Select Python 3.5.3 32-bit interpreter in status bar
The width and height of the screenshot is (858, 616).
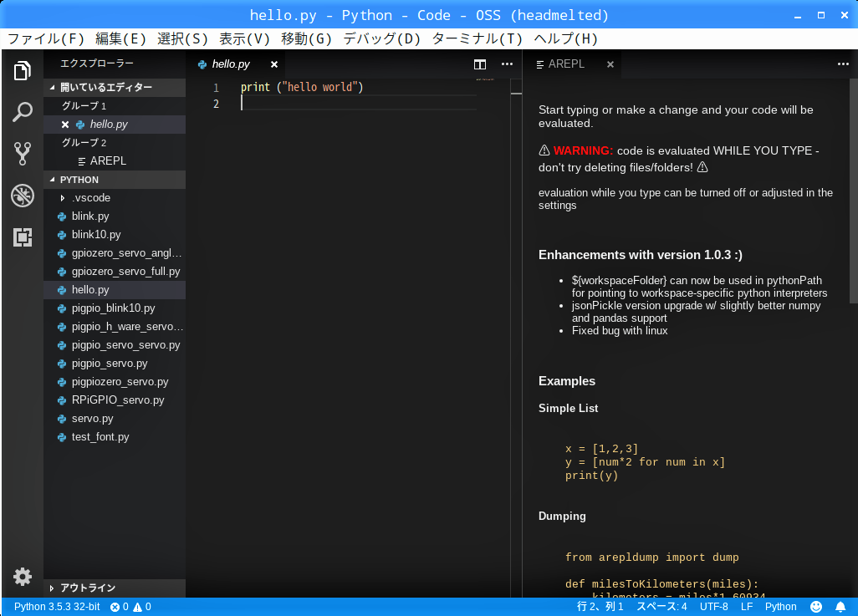[57, 607]
